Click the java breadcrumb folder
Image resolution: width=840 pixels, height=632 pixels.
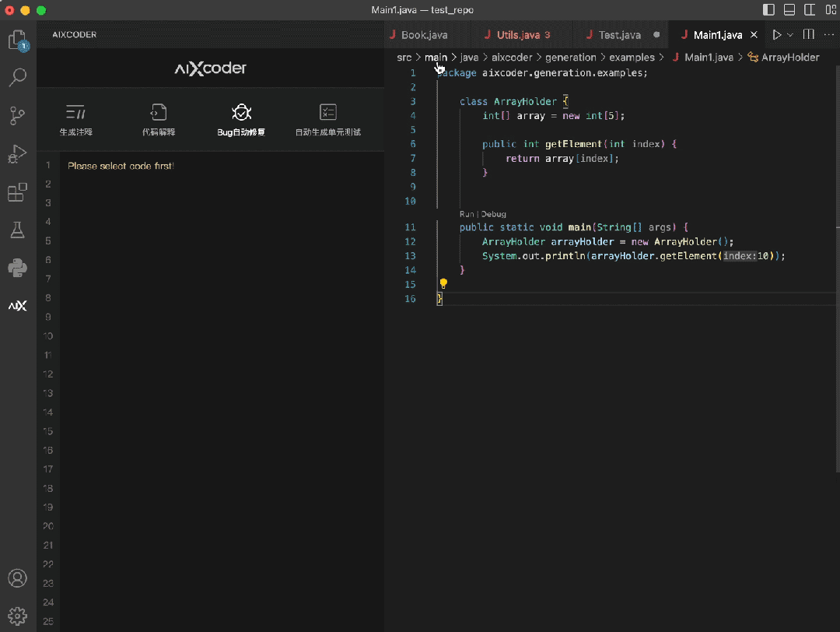[x=469, y=58]
